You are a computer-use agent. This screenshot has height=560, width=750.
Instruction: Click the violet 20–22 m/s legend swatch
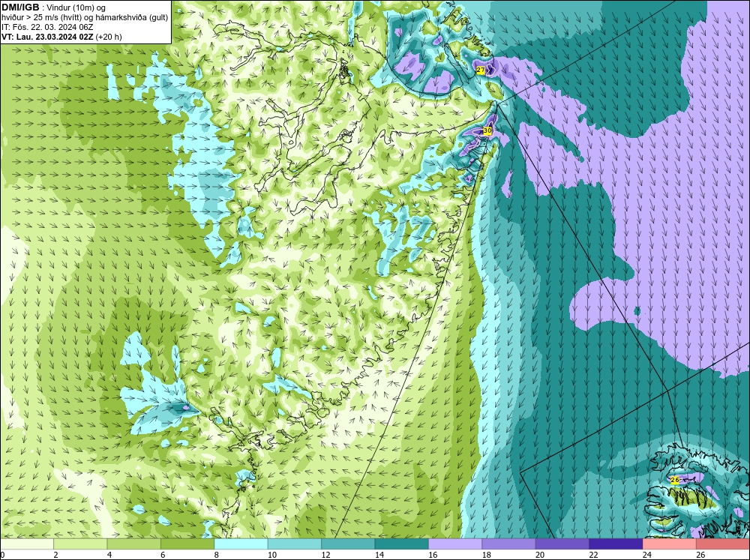562,544
